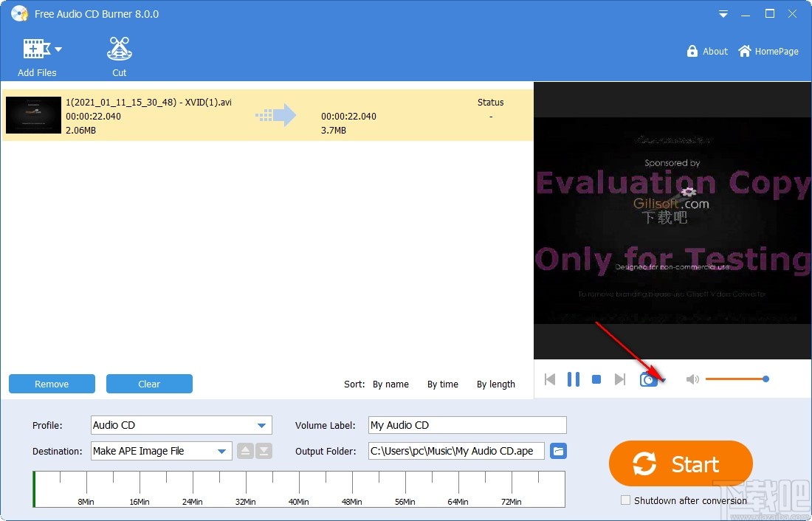The image size is (812, 521).
Task: Browse for an output folder
Action: (x=558, y=451)
